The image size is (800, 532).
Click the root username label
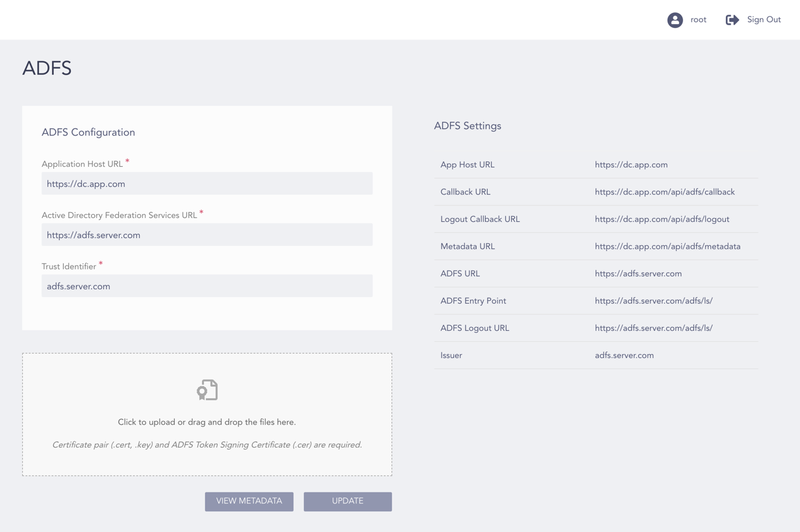(698, 20)
